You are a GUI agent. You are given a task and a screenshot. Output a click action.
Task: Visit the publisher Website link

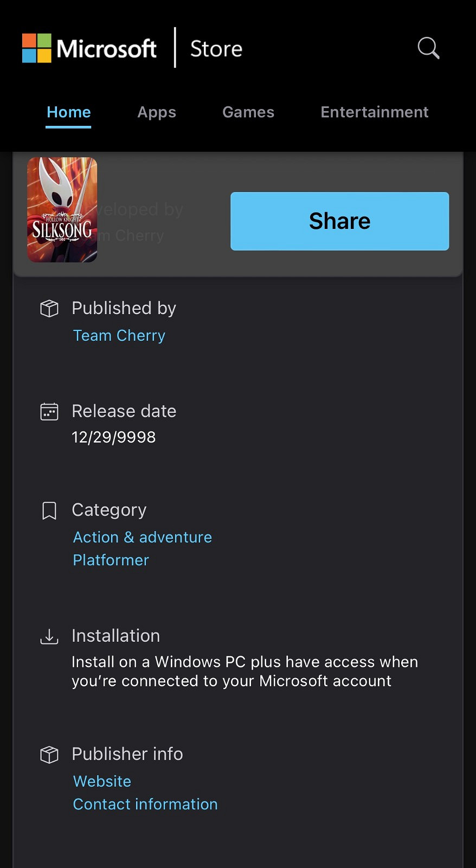coord(102,781)
